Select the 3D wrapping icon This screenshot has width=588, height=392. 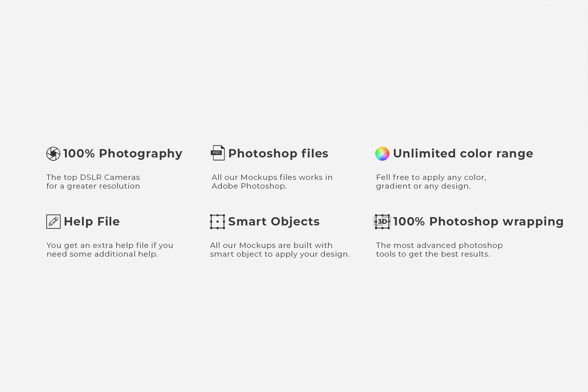[x=382, y=222]
